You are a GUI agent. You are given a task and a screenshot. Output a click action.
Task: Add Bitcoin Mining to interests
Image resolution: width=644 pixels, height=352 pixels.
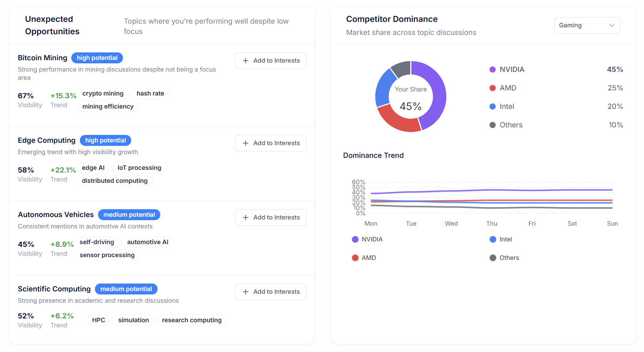[271, 61]
